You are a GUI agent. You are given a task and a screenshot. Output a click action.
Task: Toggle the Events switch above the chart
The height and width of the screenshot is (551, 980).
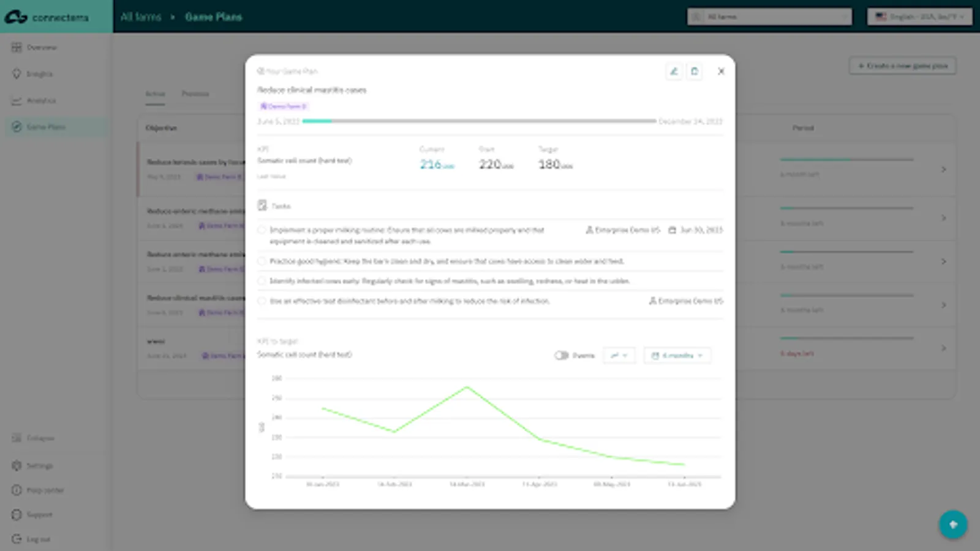tap(561, 355)
